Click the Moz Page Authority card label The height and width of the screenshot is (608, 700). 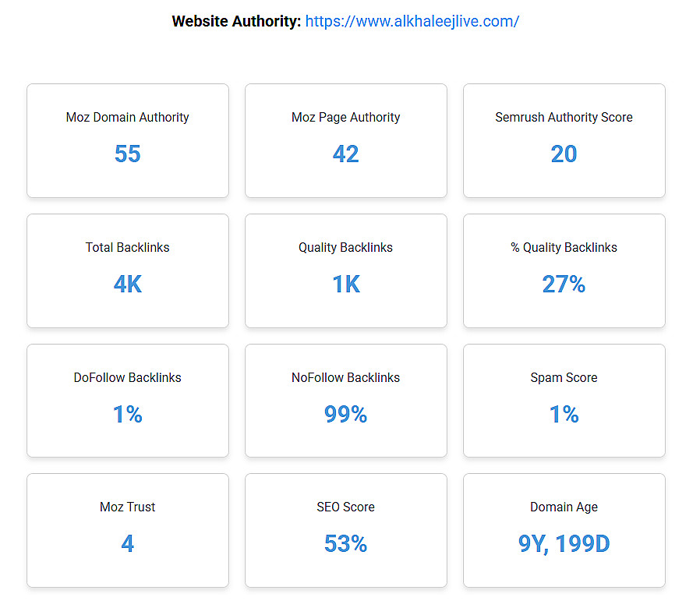click(345, 118)
